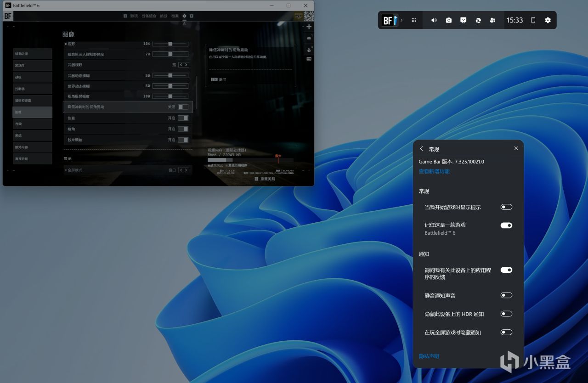Select next 全屏模式 option arrow

point(186,170)
